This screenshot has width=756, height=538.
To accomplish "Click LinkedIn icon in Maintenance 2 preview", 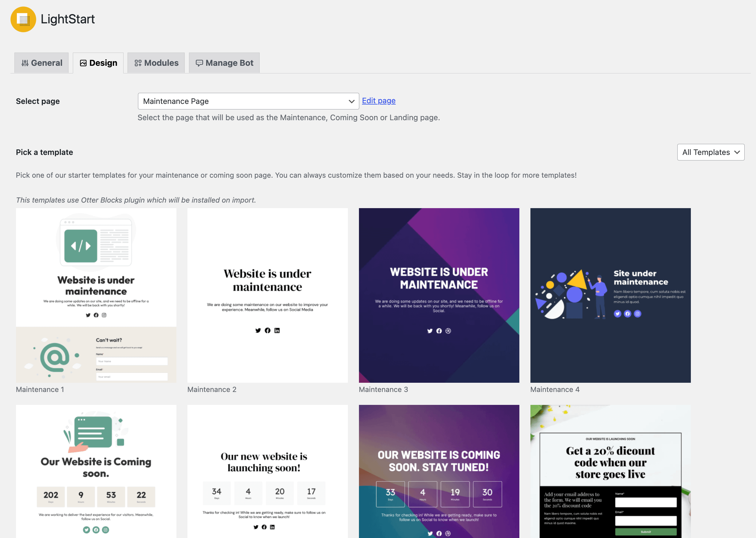I will (x=277, y=330).
